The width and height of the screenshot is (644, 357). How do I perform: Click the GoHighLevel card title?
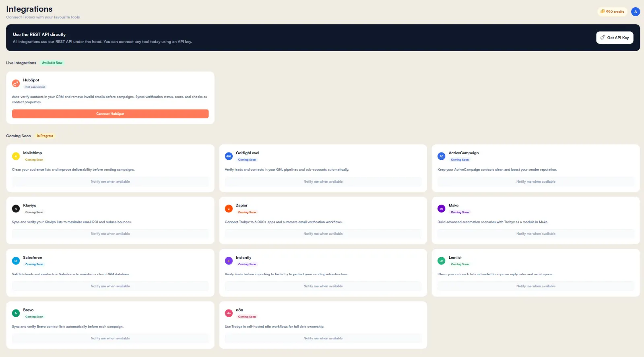248,153
